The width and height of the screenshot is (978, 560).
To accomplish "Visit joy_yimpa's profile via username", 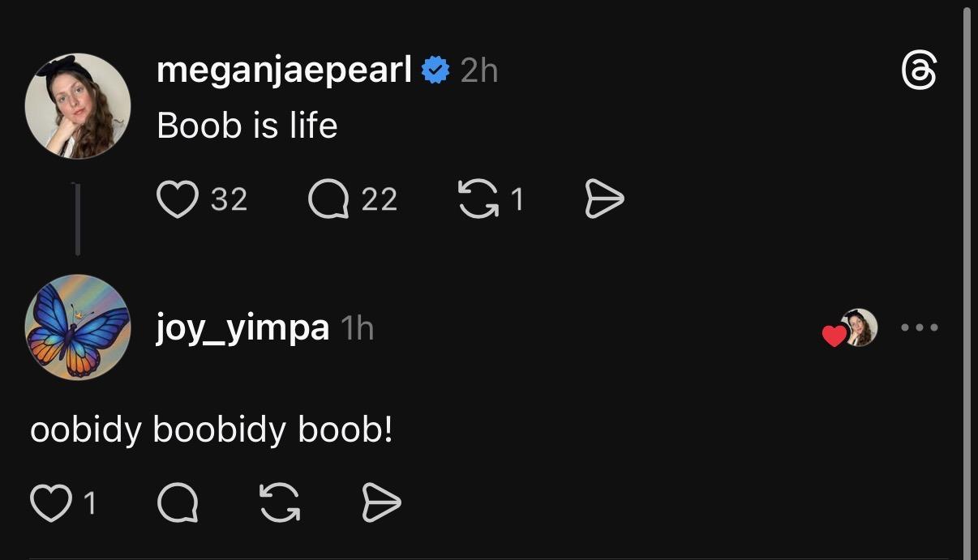I will pyautogui.click(x=242, y=328).
